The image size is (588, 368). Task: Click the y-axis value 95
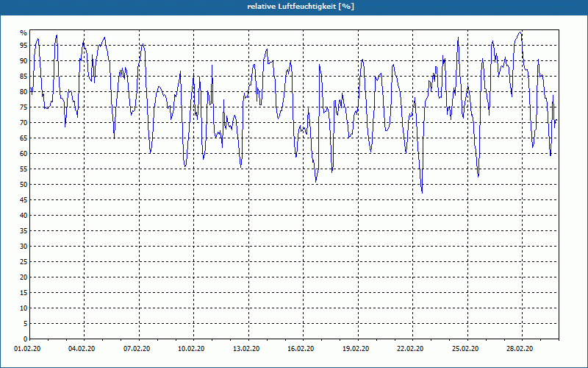coord(24,46)
